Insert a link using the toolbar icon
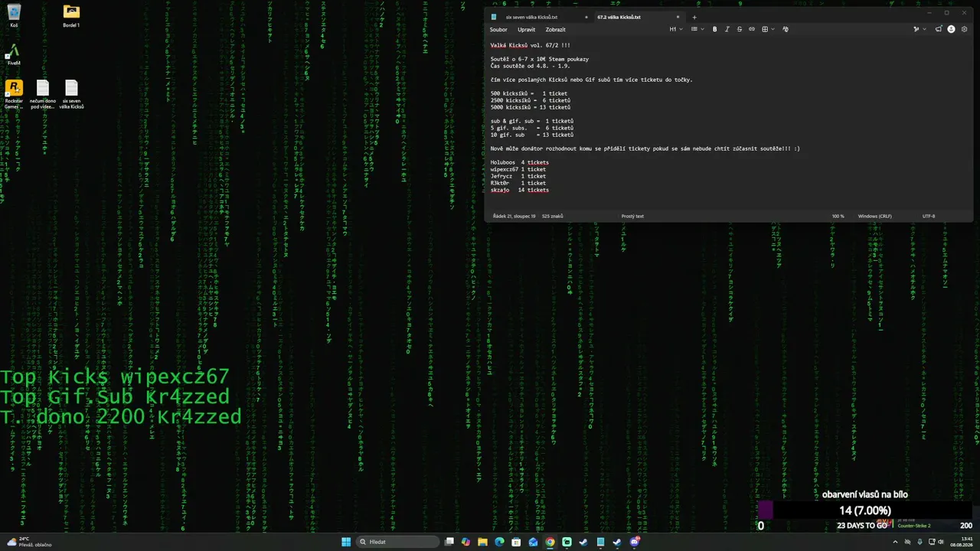Viewport: 980px width, 551px height. 751,29
